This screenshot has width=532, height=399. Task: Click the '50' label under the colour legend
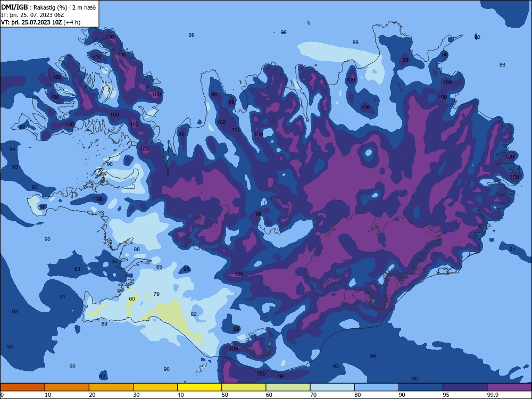point(225,395)
